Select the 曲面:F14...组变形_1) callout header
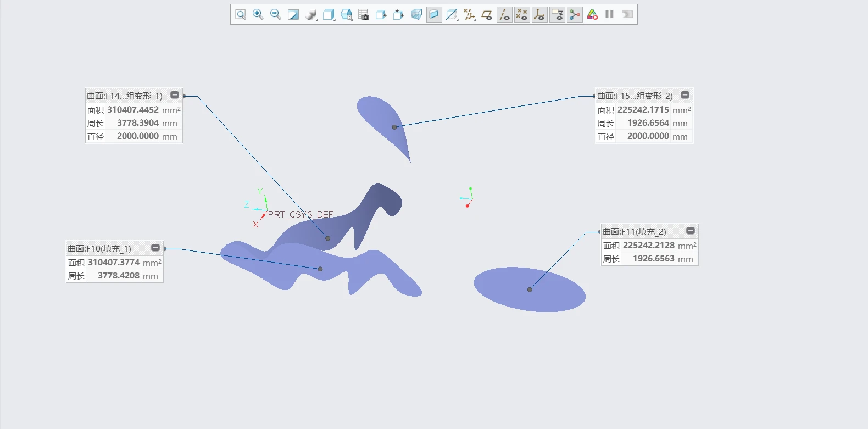 (125, 96)
